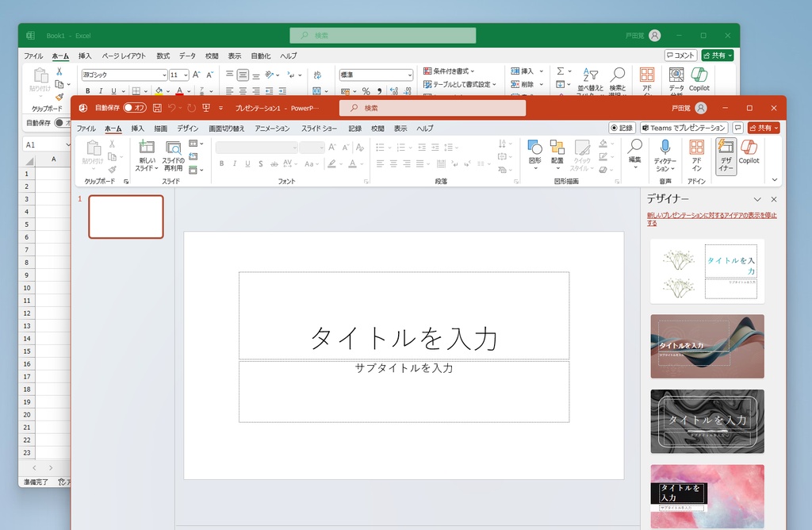Viewport: 812px width, 530px height.
Task: Open the スライド ショー tab in PowerPoint
Action: pyautogui.click(x=319, y=129)
